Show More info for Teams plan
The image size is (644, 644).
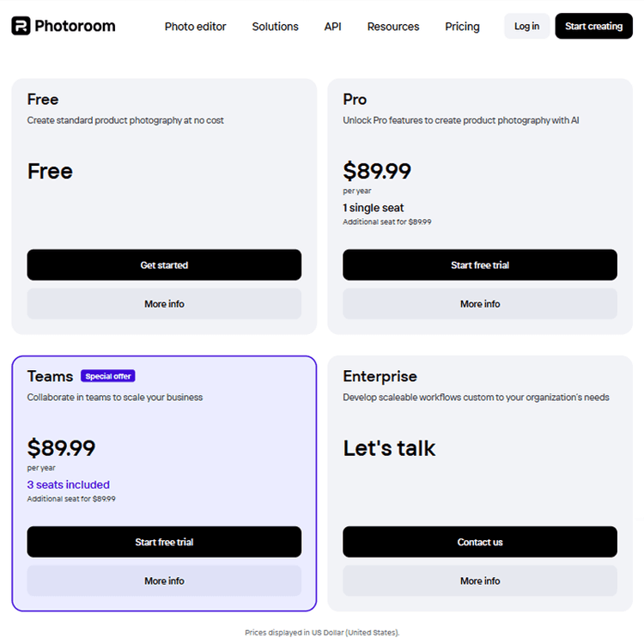(x=164, y=581)
